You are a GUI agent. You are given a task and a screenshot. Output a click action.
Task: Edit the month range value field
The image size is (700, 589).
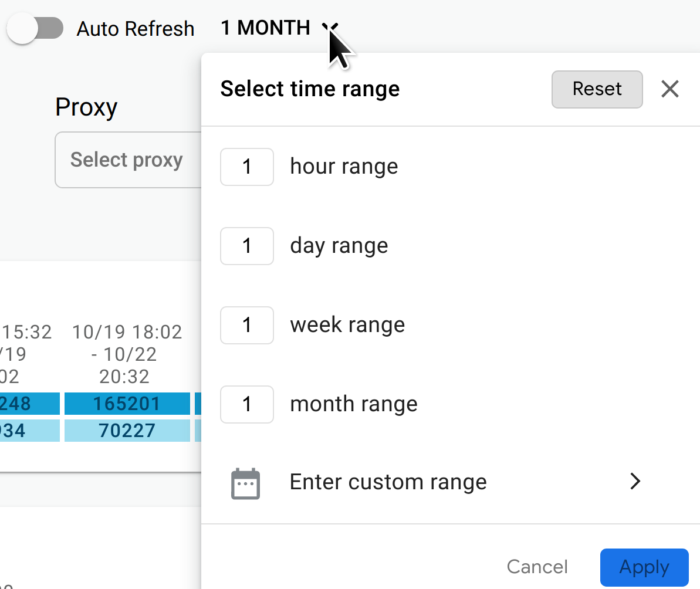(x=246, y=404)
